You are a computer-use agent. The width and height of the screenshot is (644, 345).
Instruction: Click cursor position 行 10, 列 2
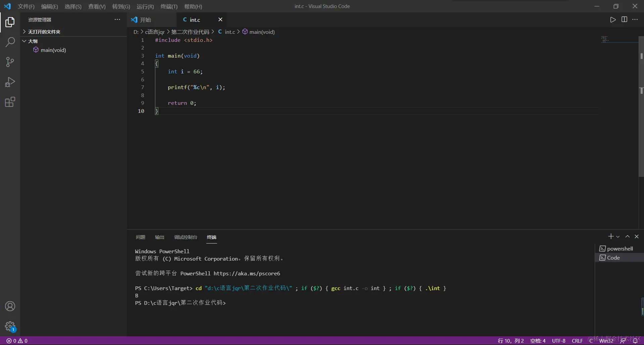511,341
